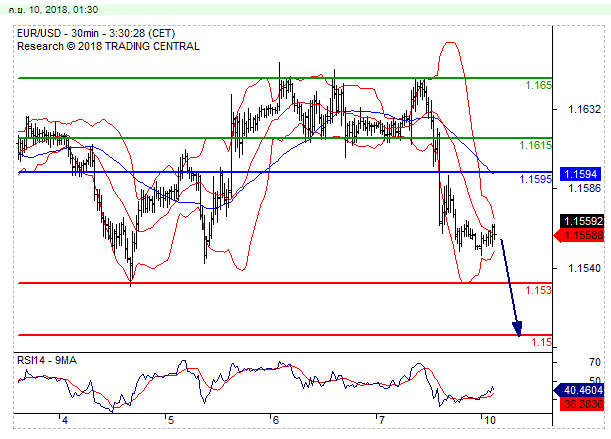Click the date axis marker 7
The height and width of the screenshot is (439, 611).
[x=381, y=420]
